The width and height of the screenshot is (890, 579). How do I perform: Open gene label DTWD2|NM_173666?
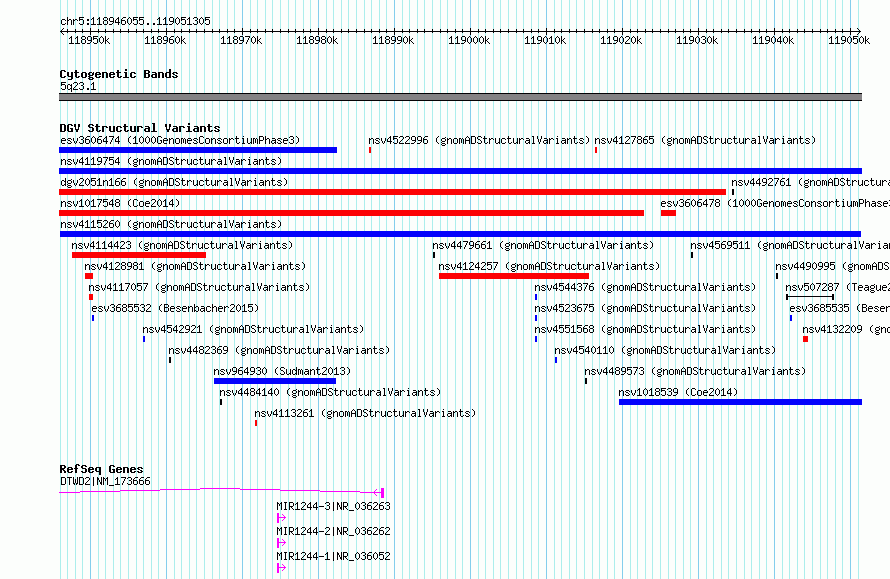105,481
